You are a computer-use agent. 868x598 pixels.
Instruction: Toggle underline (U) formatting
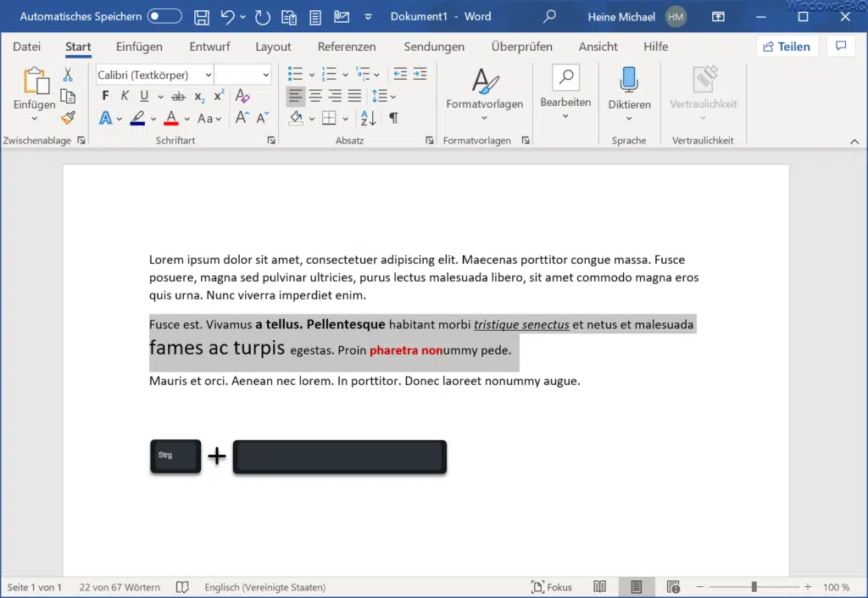pos(144,96)
